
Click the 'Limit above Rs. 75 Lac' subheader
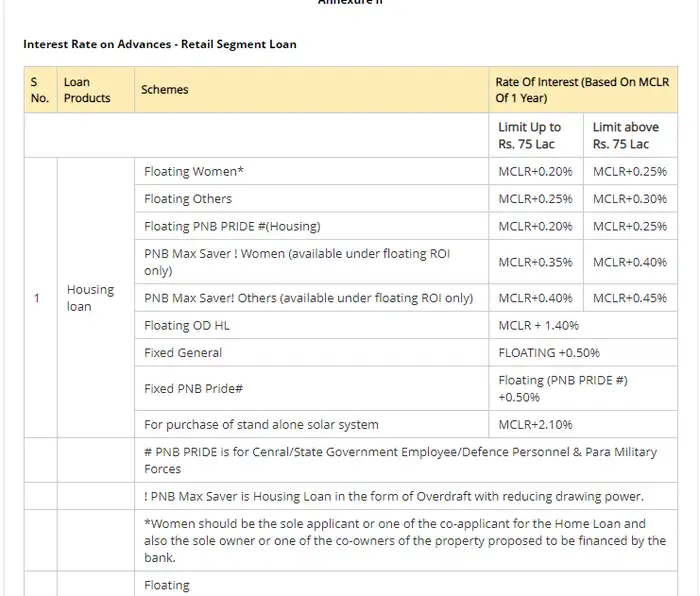pyautogui.click(x=625, y=135)
